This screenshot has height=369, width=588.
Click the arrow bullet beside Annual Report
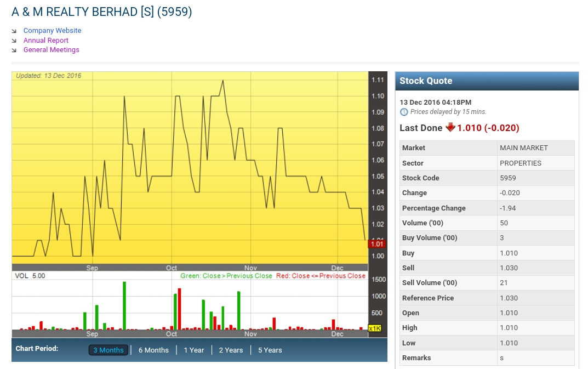click(x=14, y=41)
